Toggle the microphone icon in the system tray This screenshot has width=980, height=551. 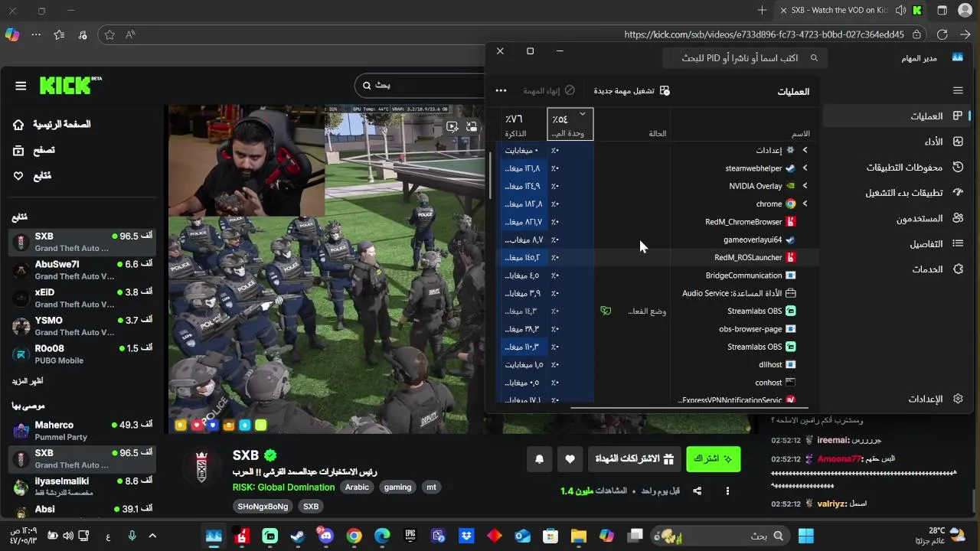pos(132,536)
